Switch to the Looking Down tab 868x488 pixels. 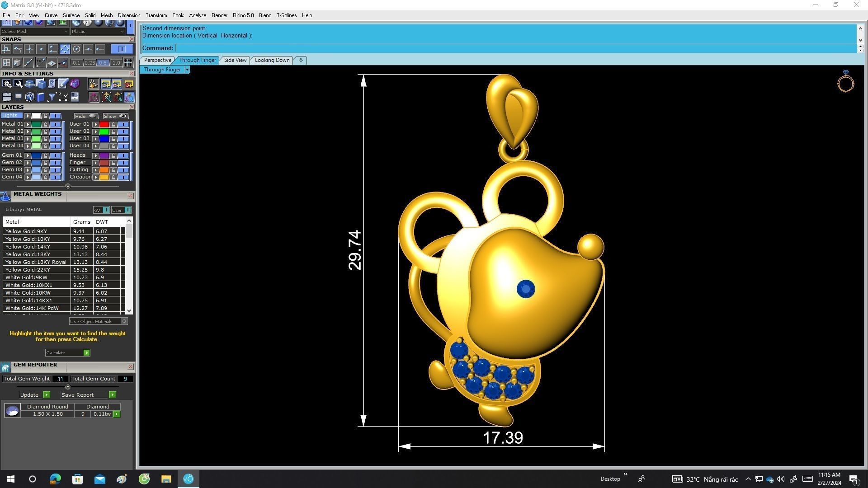click(272, 60)
